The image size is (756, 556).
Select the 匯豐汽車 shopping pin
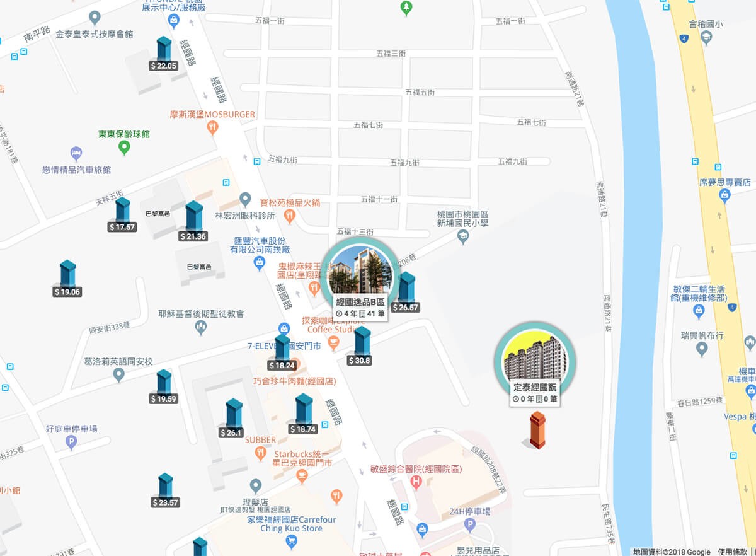258,264
